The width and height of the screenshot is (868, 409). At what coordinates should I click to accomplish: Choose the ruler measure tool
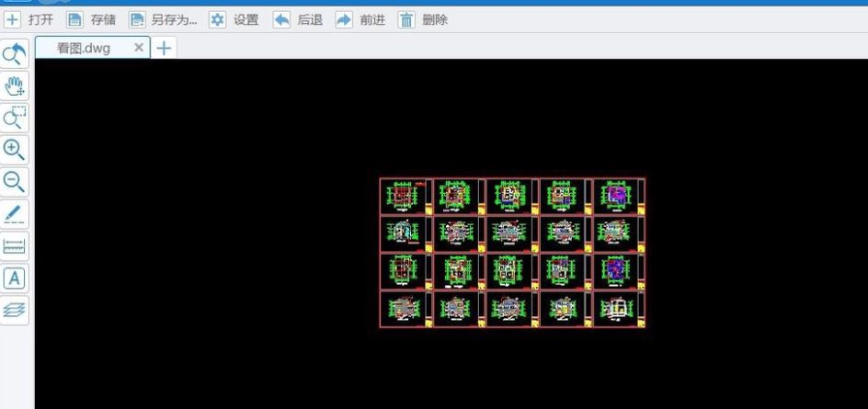point(15,246)
